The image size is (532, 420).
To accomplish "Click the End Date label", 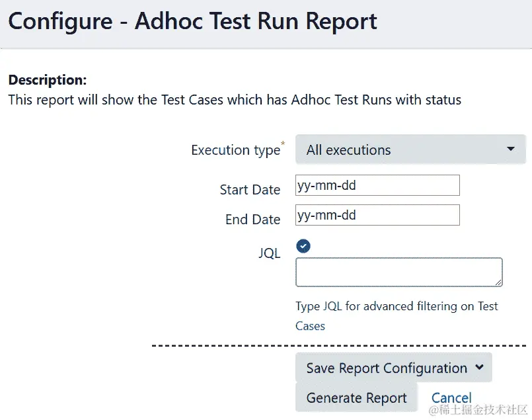I will (252, 220).
